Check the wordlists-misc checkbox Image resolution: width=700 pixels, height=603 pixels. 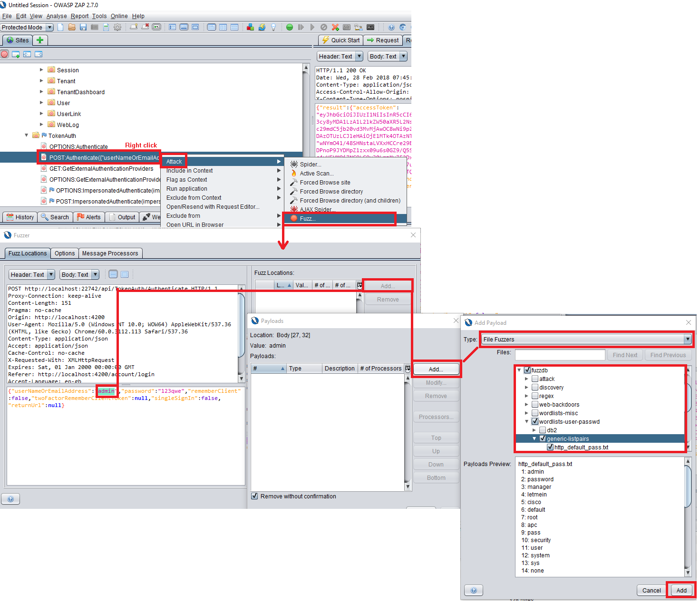point(535,413)
